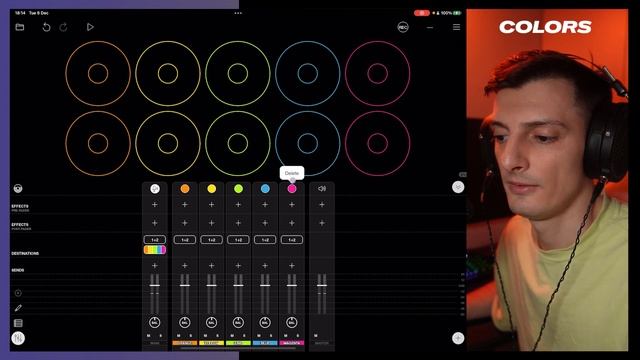Open 1+2 input selector on green channel

coord(238,240)
